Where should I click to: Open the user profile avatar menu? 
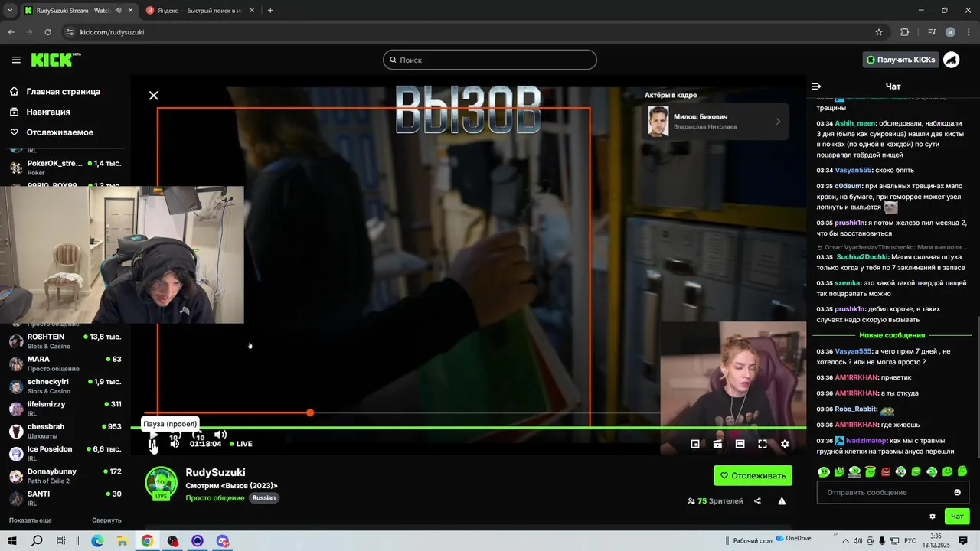[x=952, y=60]
